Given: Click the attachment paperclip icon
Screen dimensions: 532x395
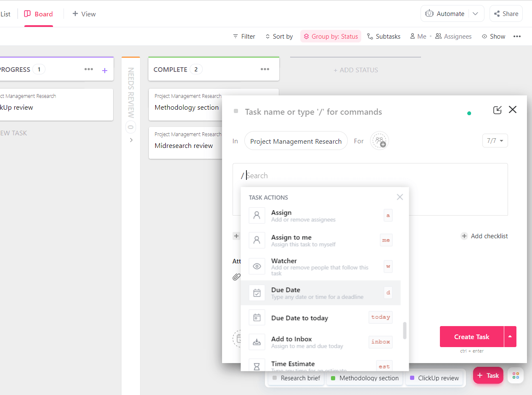Looking at the screenshot, I should (236, 277).
